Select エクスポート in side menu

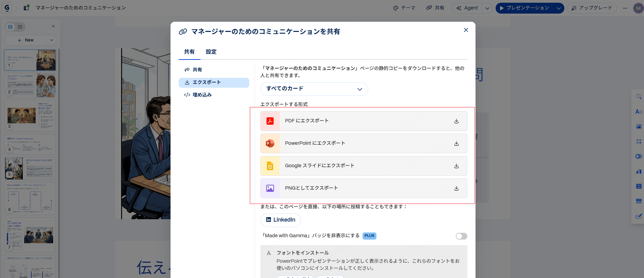pyautogui.click(x=214, y=83)
